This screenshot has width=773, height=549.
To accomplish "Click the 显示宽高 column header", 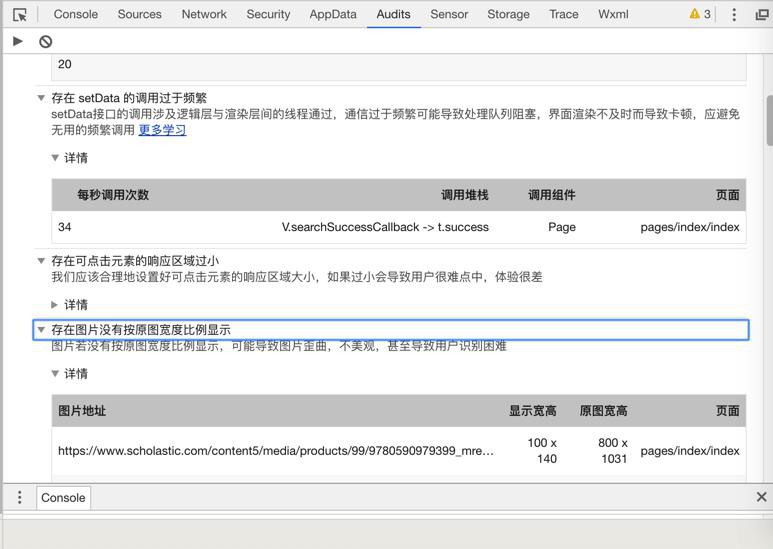I will (x=532, y=411).
